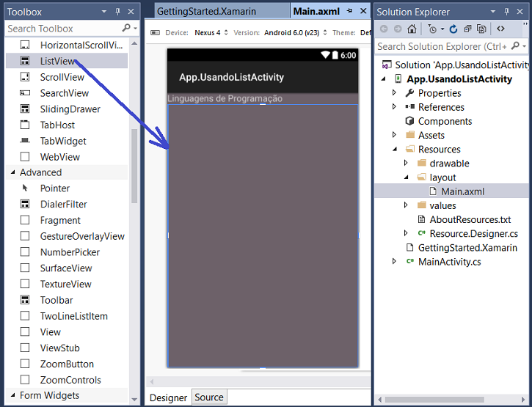Select the Fragment toolbox item
Screen dimensions: 532x407
[67, 220]
